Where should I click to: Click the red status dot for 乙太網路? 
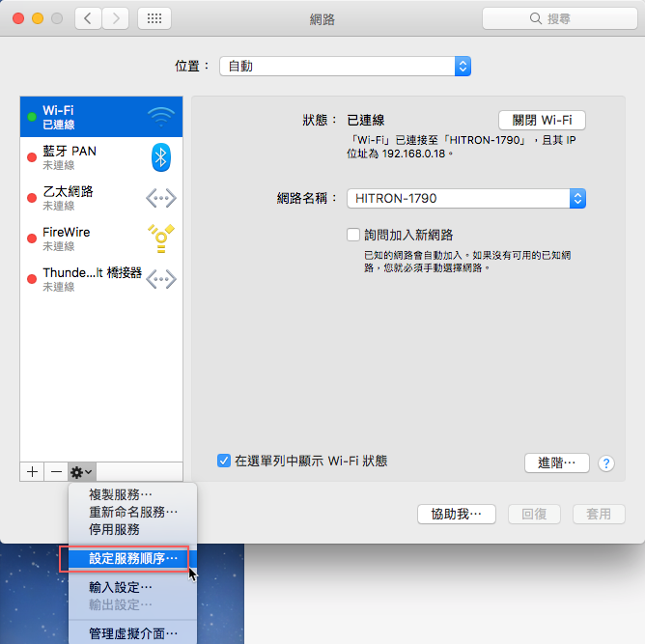[x=32, y=198]
